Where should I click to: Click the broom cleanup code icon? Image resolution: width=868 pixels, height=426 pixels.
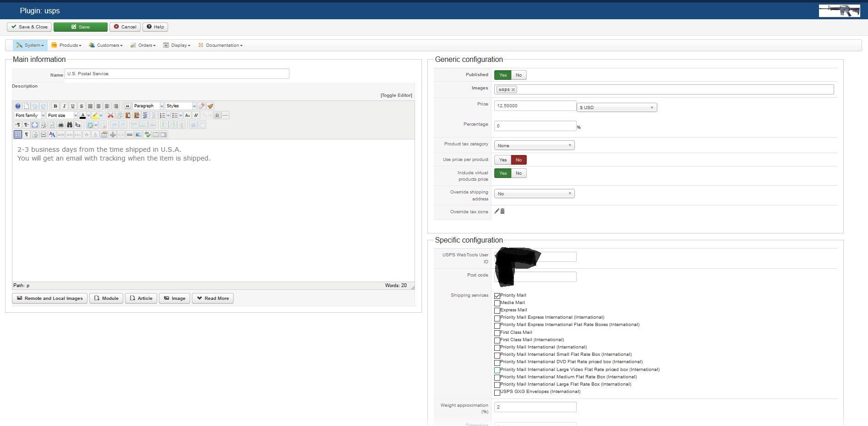(x=210, y=106)
